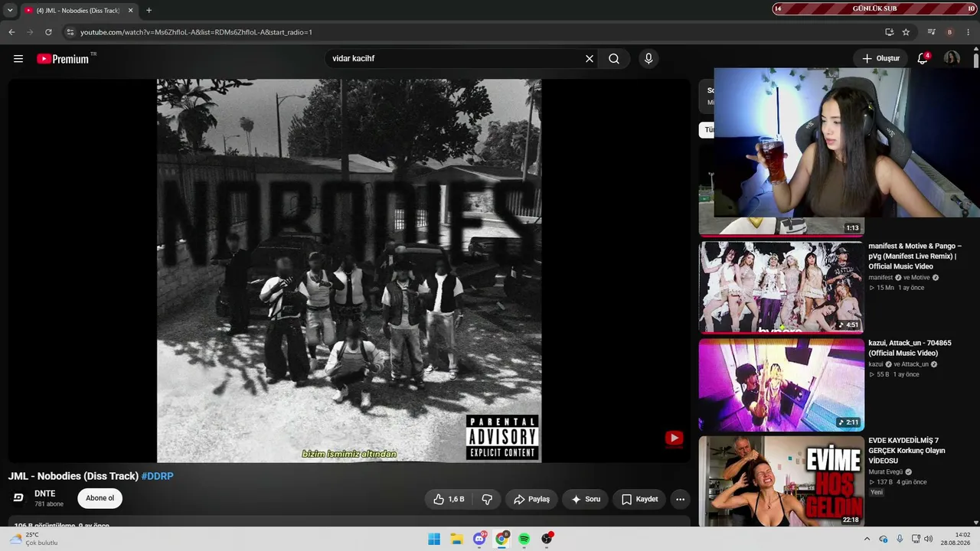Viewport: 980px width, 551px height.
Task: Open the Murat Evegü channel link
Action: pyautogui.click(x=885, y=472)
